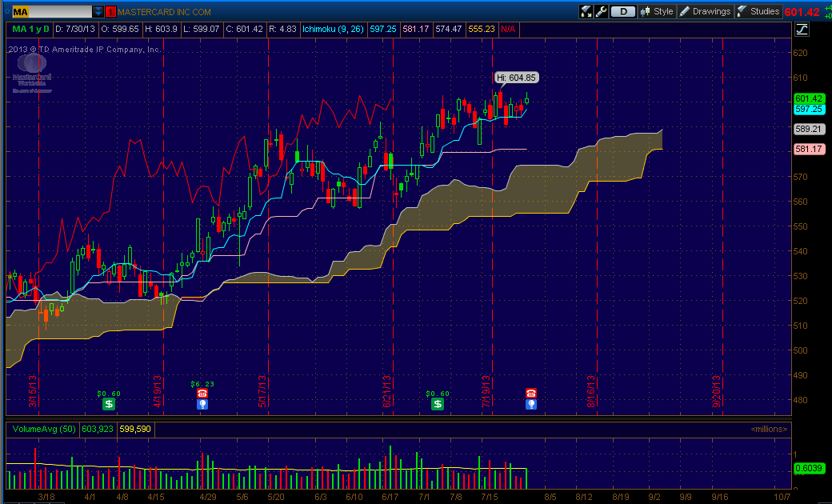Screen dimensions: 832x504
Task: Click the green 601.42 price axis label
Action: pos(809,98)
